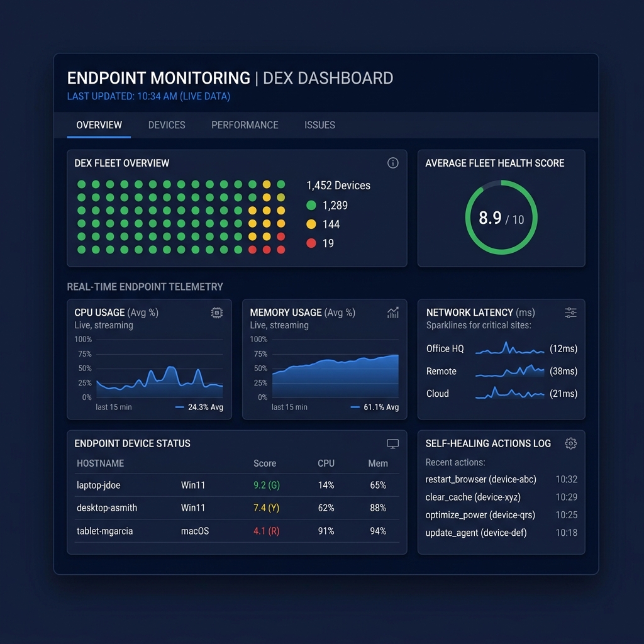This screenshot has width=644, height=644.
Task: Click the 7.4 (Y) score value
Action: pyautogui.click(x=266, y=508)
